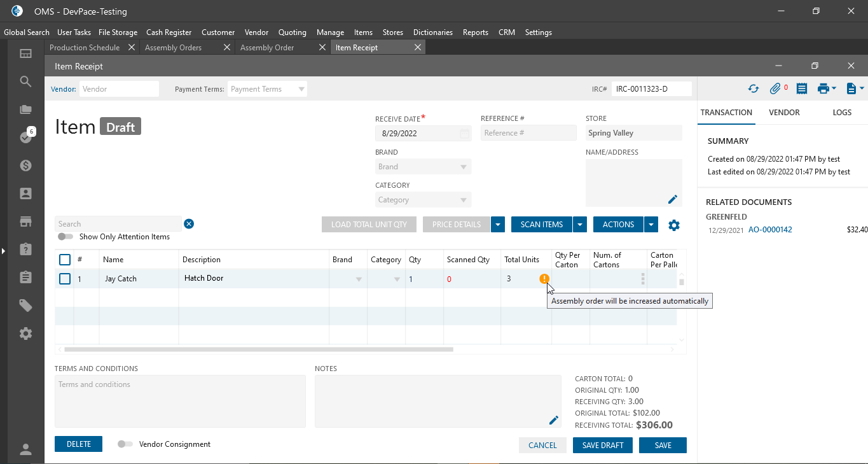Open related document AO-0000142 link
Image resolution: width=868 pixels, height=464 pixels.
[x=770, y=230]
